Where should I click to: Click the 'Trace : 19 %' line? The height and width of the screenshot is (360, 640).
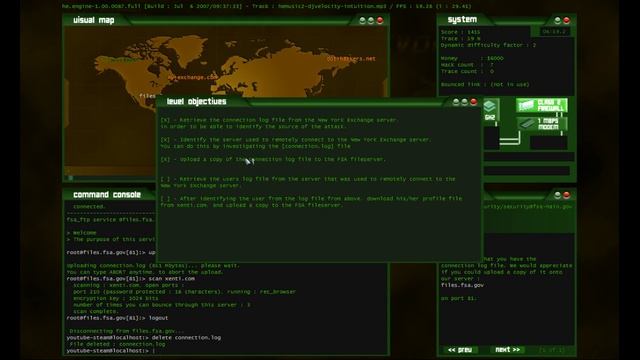pyautogui.click(x=460, y=38)
